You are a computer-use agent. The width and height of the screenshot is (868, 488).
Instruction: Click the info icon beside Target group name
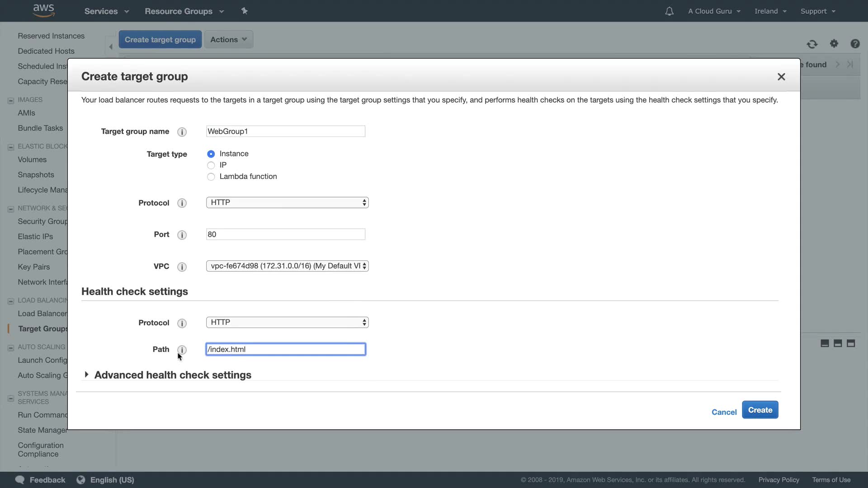(x=182, y=132)
